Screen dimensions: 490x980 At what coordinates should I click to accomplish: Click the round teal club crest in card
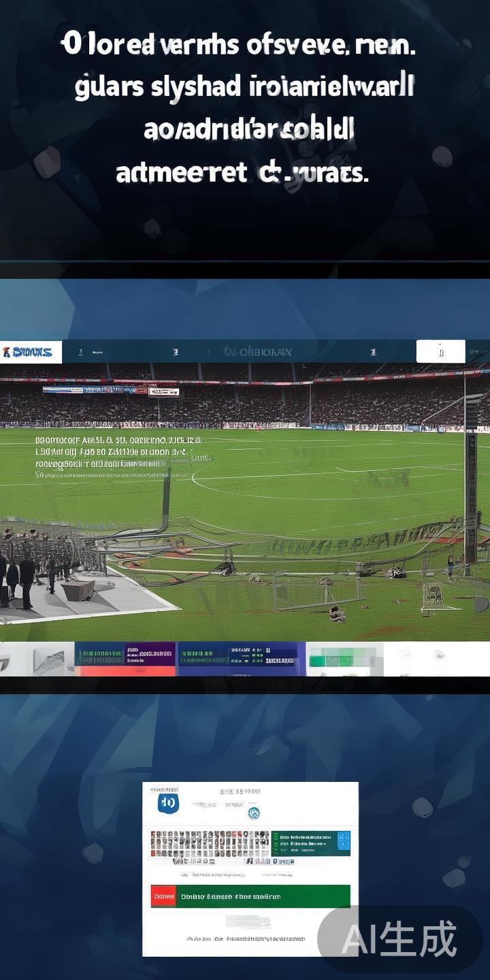click(x=253, y=813)
